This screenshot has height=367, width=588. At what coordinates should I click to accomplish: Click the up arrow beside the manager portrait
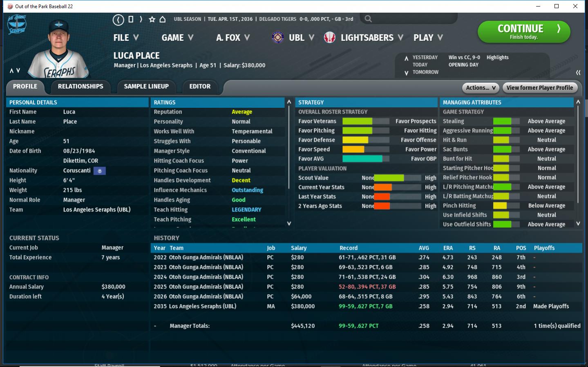11,71
